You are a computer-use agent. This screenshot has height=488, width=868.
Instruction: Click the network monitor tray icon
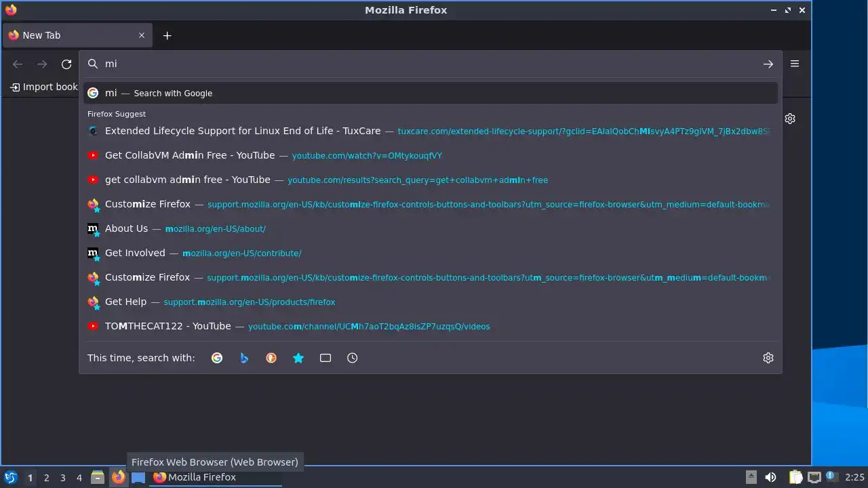[814, 477]
